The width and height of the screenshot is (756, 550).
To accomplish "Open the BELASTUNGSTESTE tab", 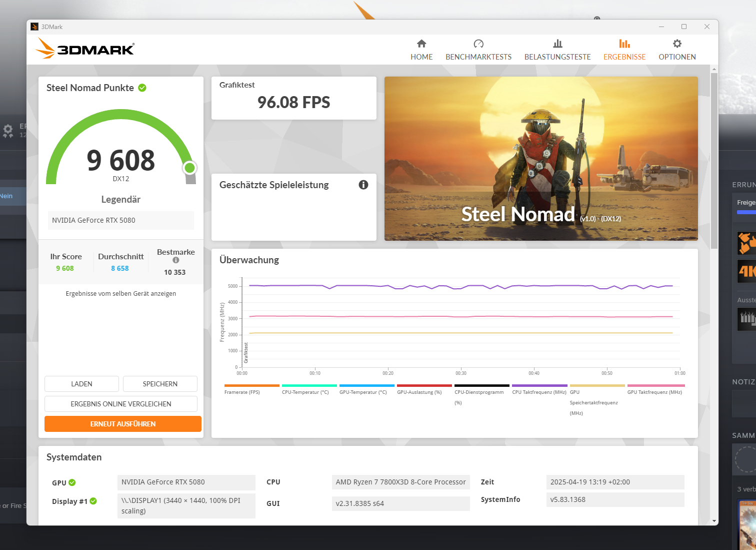I will point(557,50).
